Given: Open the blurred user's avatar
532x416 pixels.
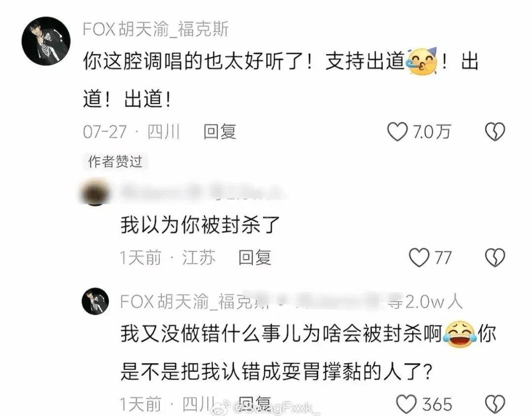Looking at the screenshot, I should click(96, 193).
